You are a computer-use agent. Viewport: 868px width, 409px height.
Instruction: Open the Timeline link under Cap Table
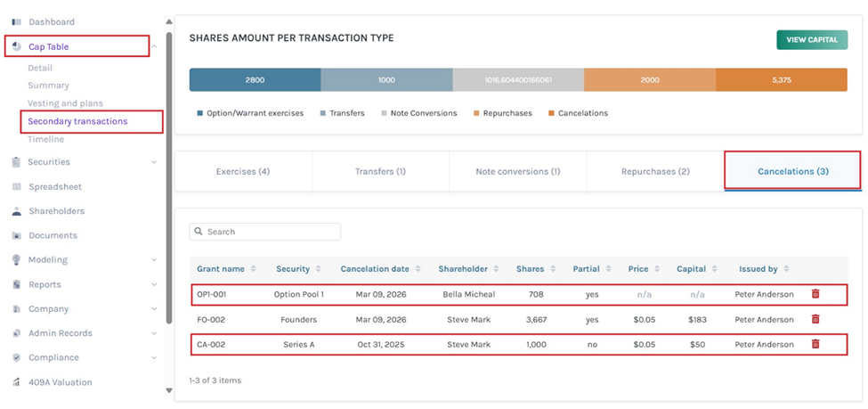(45, 139)
